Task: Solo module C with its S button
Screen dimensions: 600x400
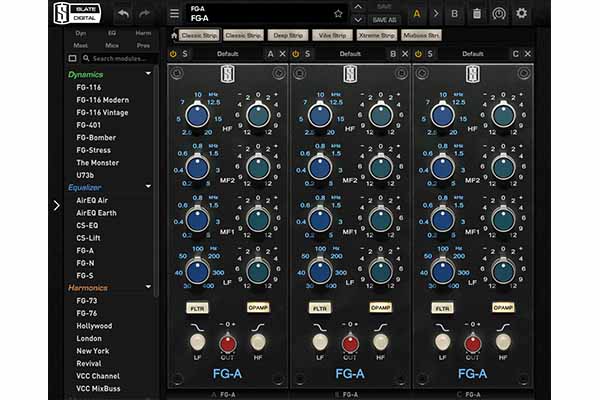Action: [x=430, y=54]
